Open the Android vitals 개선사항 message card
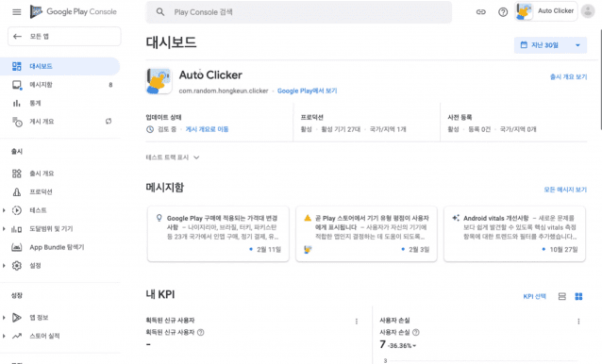The height and width of the screenshot is (364, 602). [514, 234]
